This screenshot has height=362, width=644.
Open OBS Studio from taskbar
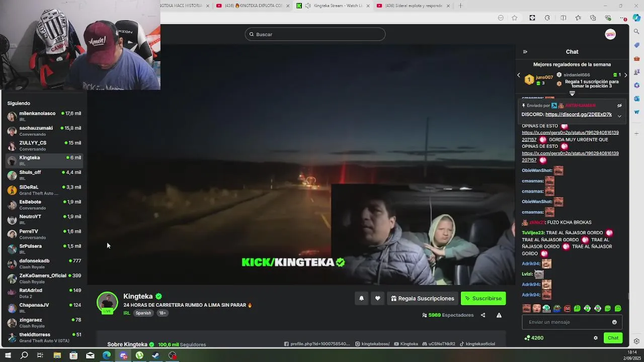click(x=173, y=355)
